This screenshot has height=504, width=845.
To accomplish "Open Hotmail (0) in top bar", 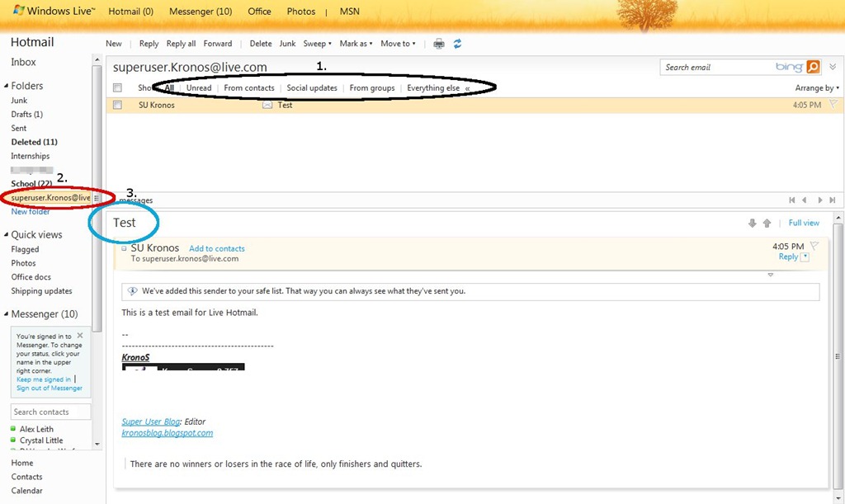I will [131, 12].
